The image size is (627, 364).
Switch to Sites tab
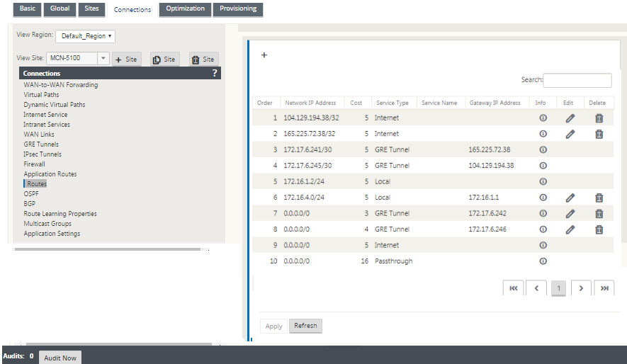click(x=91, y=9)
